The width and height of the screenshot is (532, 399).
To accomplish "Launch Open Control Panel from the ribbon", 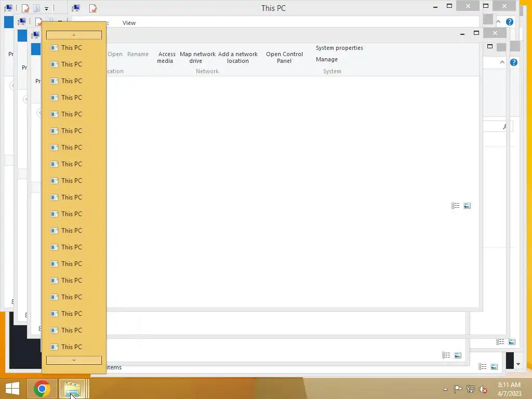I will [x=284, y=57].
